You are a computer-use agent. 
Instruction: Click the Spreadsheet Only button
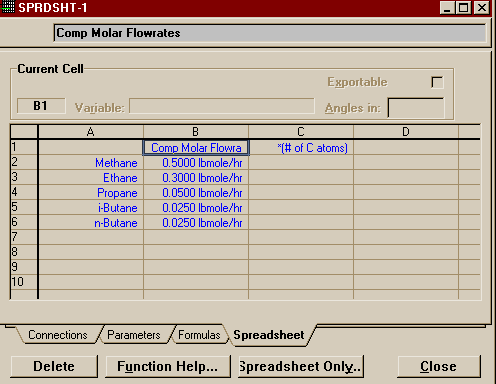[x=301, y=366]
